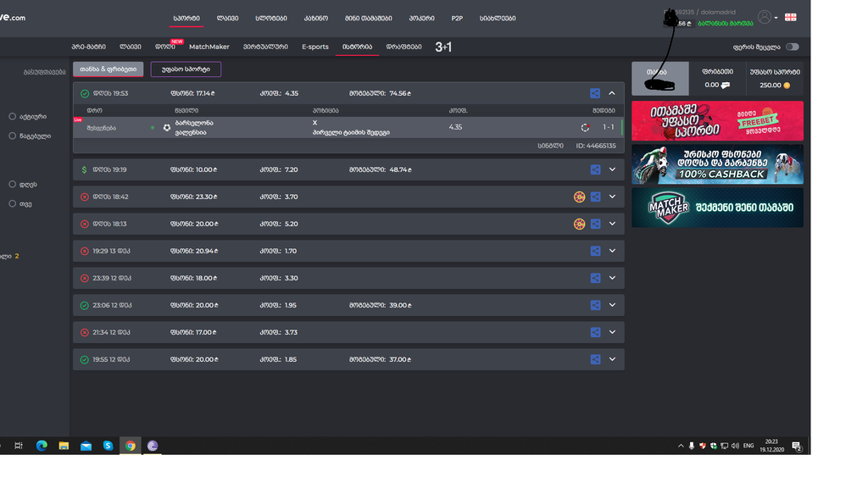This screenshot has height=488, width=868.
Task: Share the 19:55 bet slip
Action: pyautogui.click(x=595, y=359)
